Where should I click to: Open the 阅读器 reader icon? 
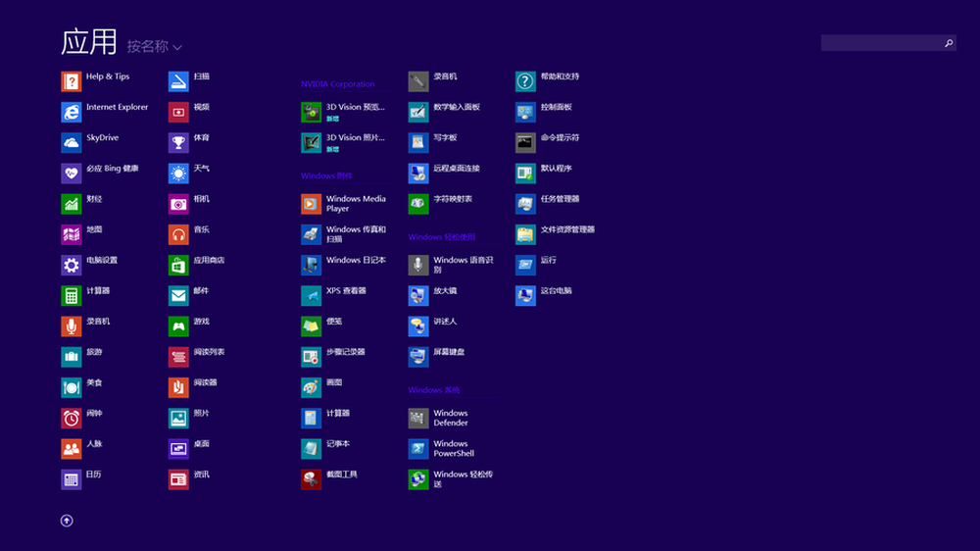tap(178, 388)
